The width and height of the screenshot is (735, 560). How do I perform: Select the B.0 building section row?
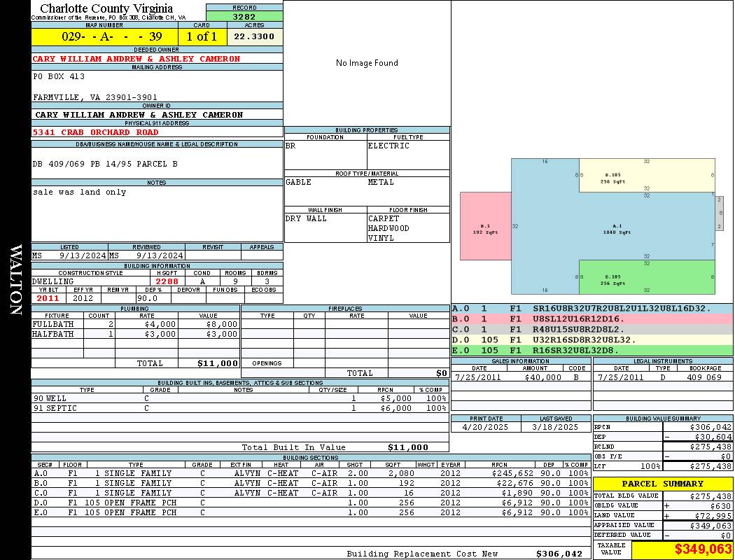point(311,483)
